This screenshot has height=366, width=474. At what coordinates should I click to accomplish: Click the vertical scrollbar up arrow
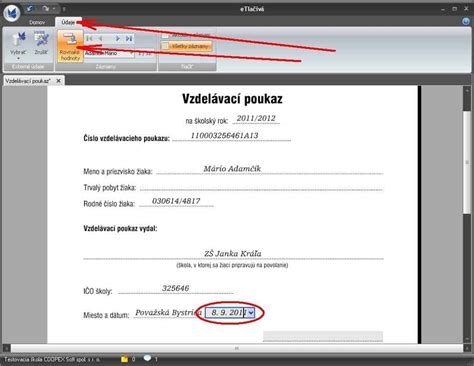click(x=467, y=90)
